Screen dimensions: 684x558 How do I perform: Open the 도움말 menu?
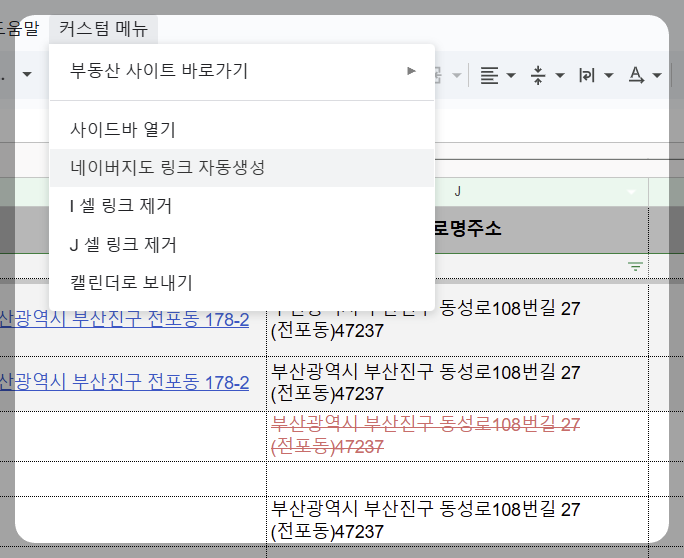coord(19,29)
